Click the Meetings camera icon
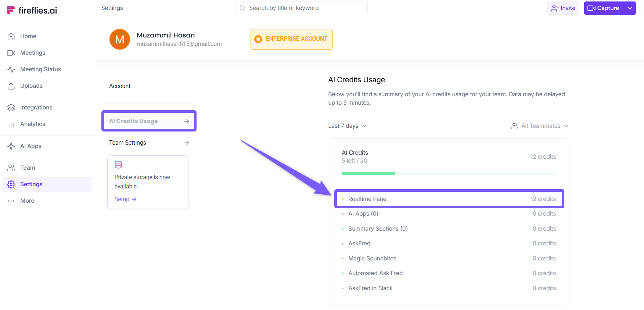The height and width of the screenshot is (310, 644). 11,53
